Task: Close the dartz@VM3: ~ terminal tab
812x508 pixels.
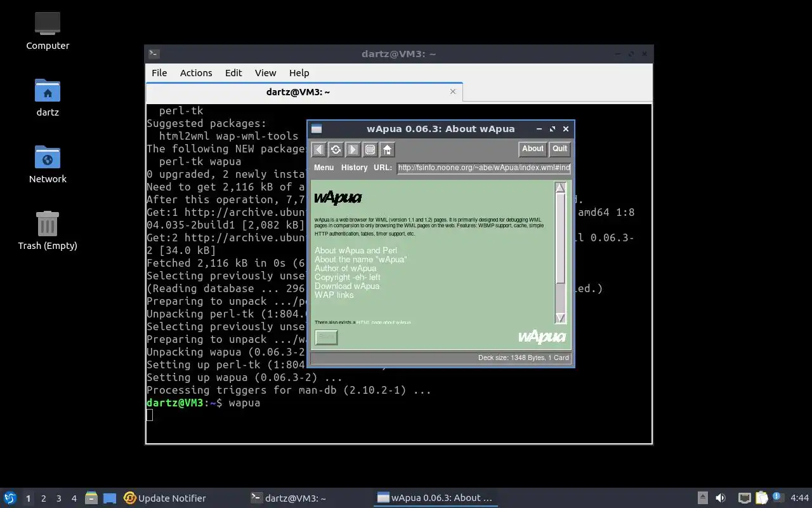Action: [453, 91]
